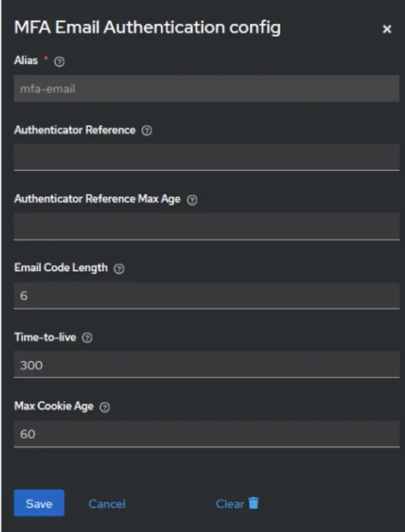405x532 pixels.
Task: View the Time-to-live help tooltip icon
Action: click(x=87, y=338)
